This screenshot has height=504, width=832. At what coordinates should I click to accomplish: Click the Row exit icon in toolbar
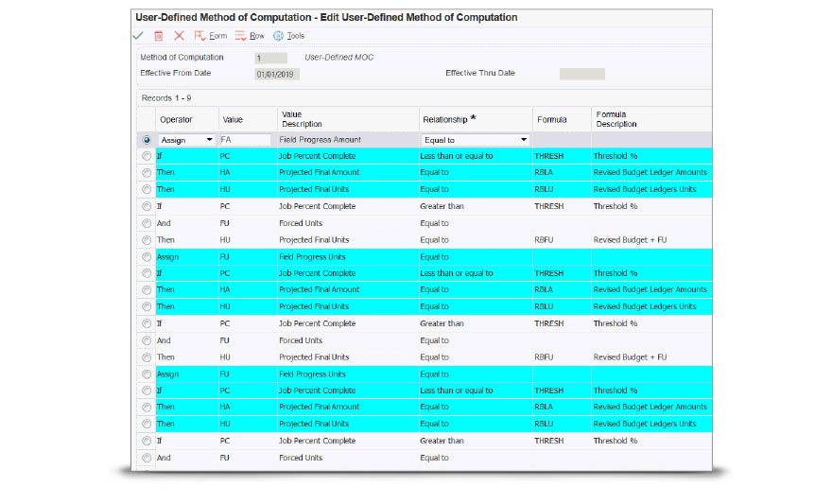pyautogui.click(x=240, y=36)
